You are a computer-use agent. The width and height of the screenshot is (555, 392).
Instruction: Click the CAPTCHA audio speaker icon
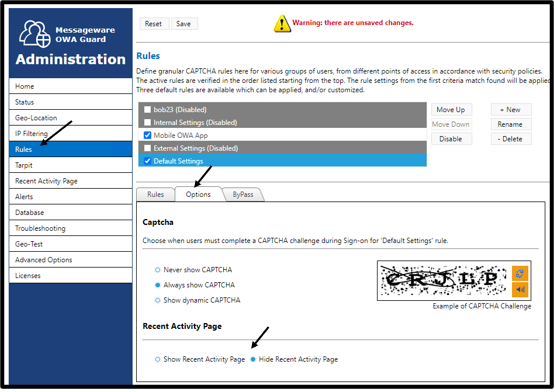(520, 290)
